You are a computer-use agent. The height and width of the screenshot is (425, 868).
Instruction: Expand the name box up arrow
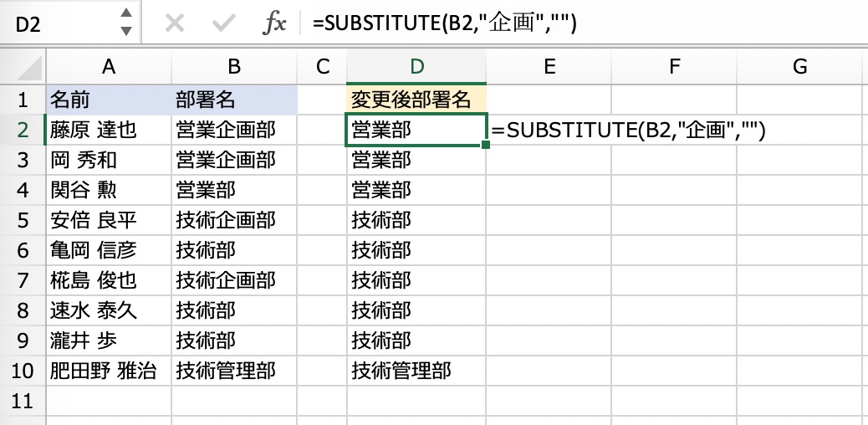pyautogui.click(x=125, y=13)
